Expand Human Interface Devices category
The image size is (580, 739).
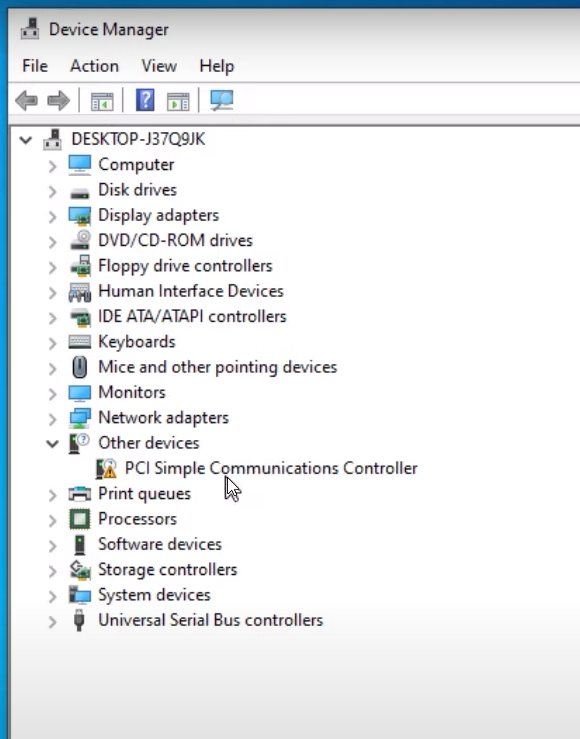pos(52,293)
